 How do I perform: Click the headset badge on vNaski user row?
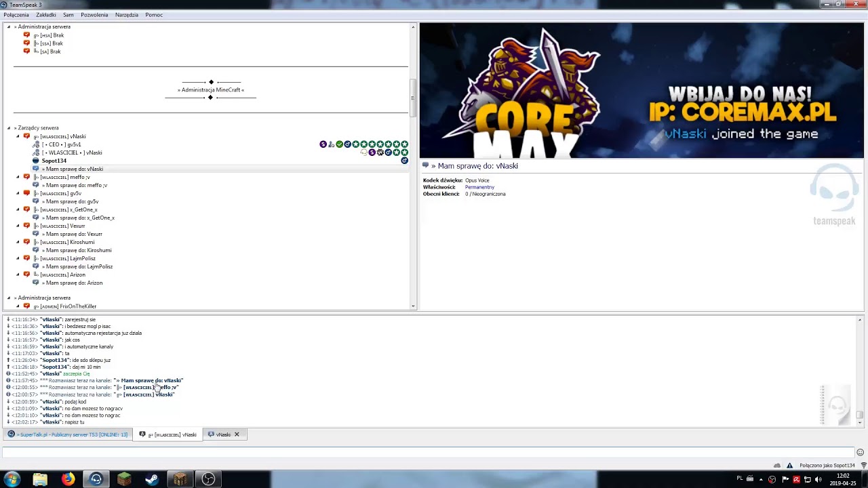tap(363, 152)
